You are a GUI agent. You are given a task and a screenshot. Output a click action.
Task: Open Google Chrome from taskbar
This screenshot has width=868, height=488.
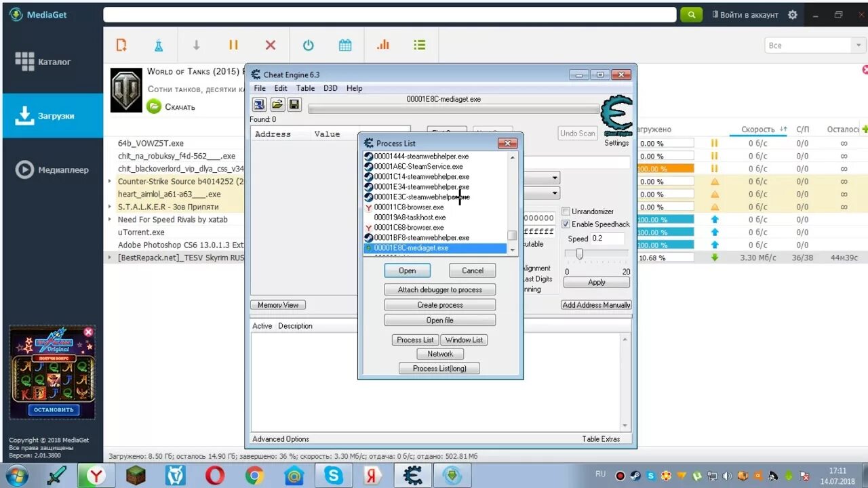point(254,476)
